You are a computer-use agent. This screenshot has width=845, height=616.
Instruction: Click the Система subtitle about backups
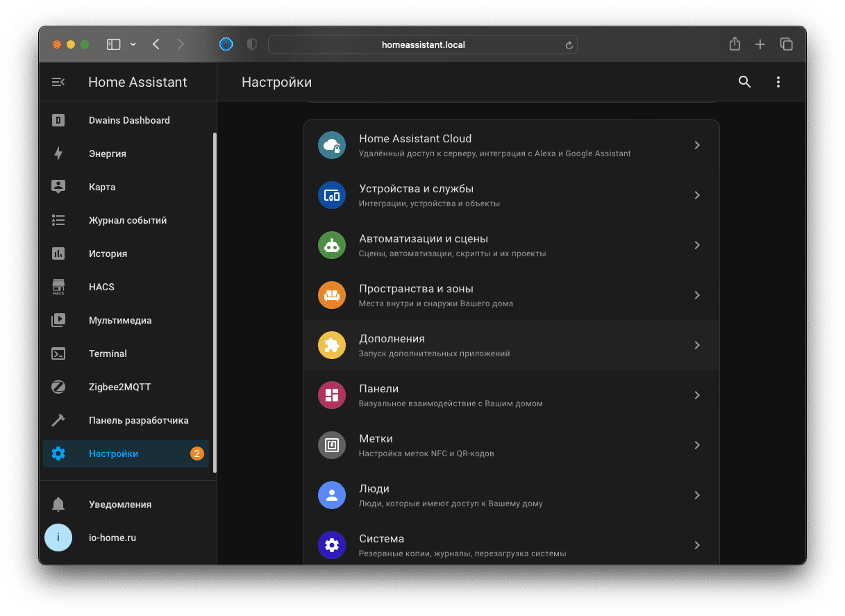[462, 553]
